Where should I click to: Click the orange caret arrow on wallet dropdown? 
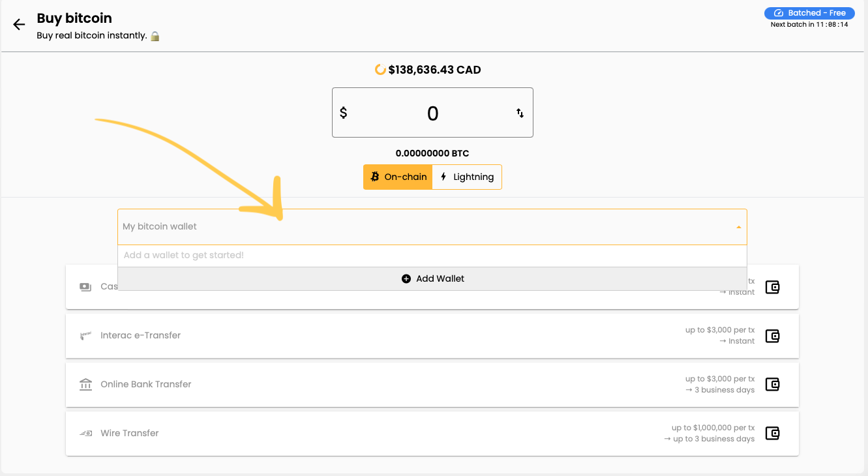click(738, 228)
